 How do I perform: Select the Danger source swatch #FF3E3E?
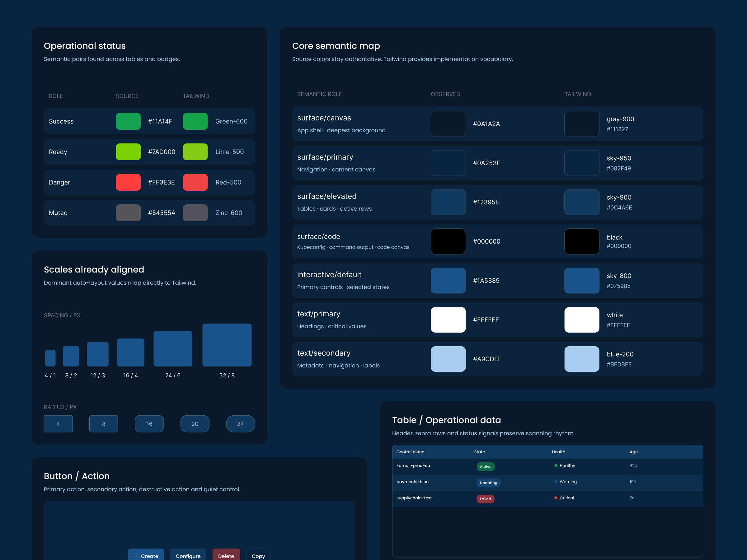(x=128, y=182)
